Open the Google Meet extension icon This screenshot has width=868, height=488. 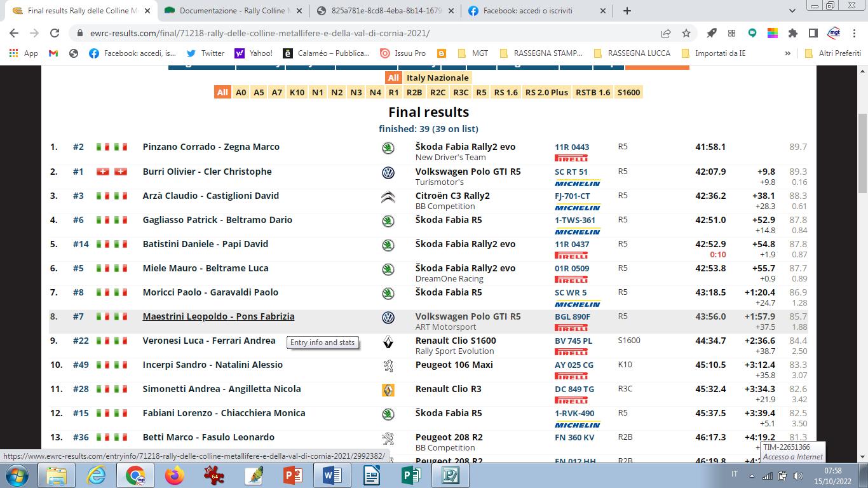752,33
